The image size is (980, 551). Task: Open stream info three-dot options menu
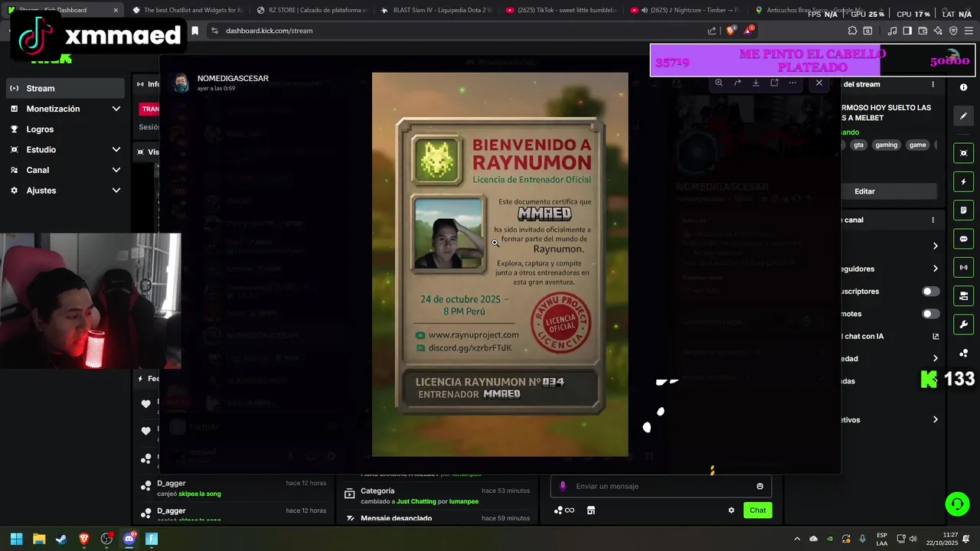[933, 84]
